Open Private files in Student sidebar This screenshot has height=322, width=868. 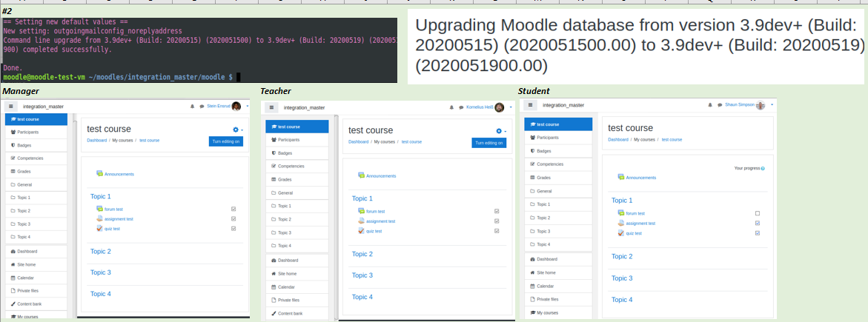coord(558,299)
